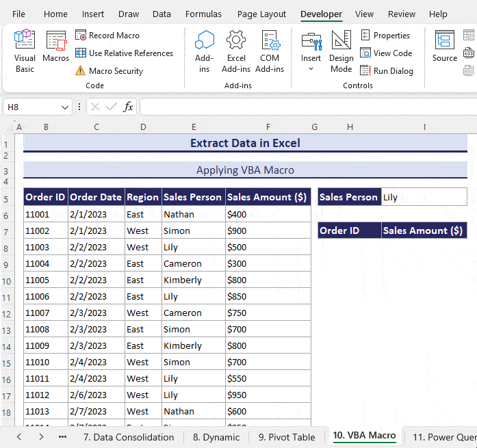Select the cell containing Lily in I5

click(x=424, y=198)
